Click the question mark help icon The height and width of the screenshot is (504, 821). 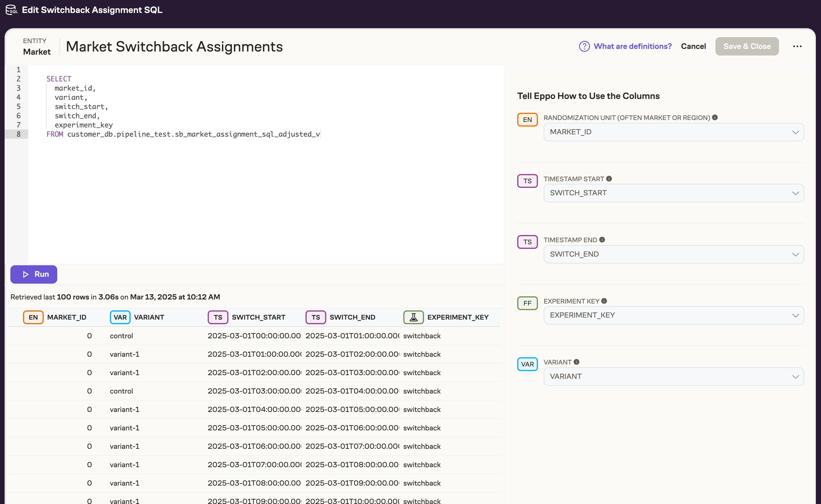584,46
